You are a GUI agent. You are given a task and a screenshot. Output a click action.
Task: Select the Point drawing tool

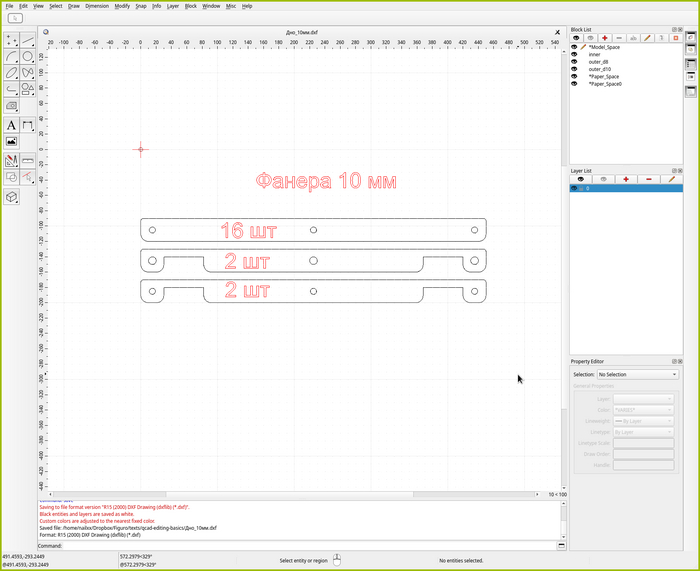[11, 40]
